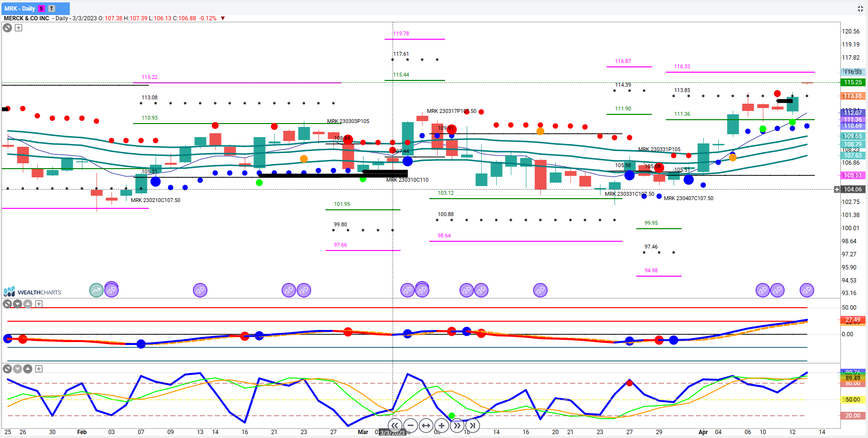Open the thumbs sentiment icon at Mar 07
Screen dimensions: 868x438
(422, 290)
